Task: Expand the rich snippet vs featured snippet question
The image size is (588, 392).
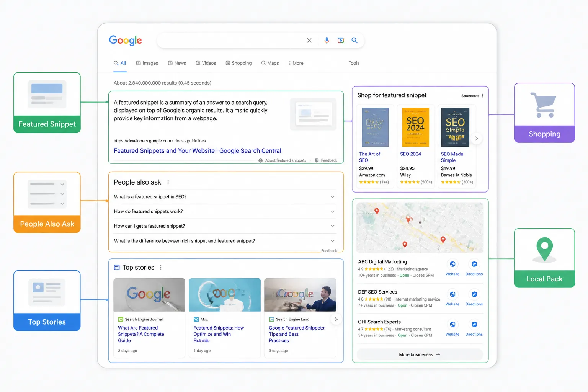Action: click(x=224, y=241)
